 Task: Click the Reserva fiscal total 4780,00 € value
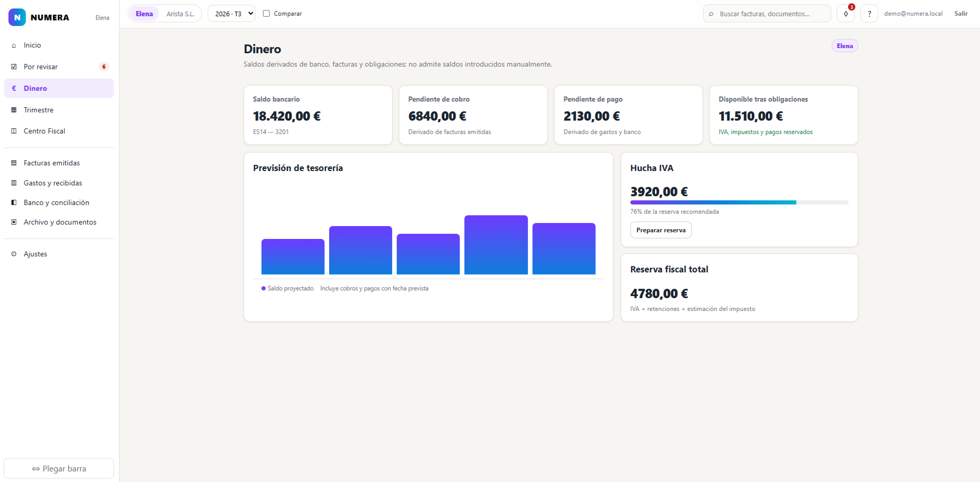point(659,294)
